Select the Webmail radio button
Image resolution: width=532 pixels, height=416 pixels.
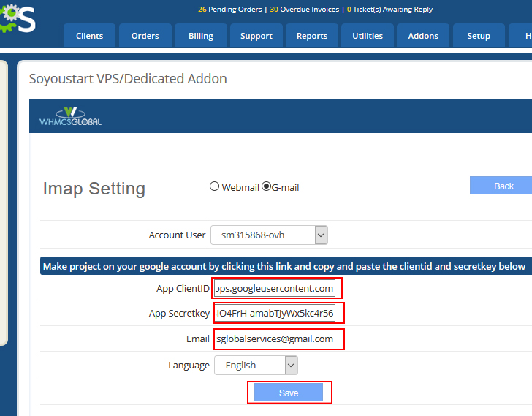coord(214,186)
